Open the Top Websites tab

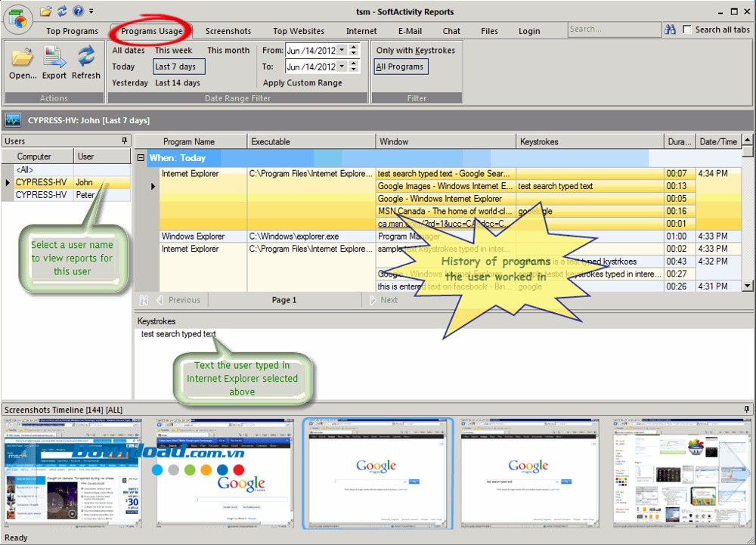299,31
